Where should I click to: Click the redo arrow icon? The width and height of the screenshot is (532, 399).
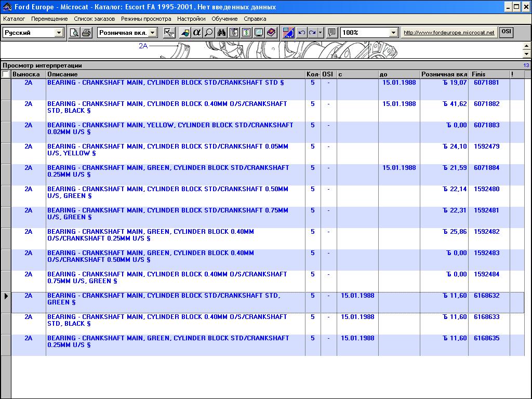pos(312,33)
